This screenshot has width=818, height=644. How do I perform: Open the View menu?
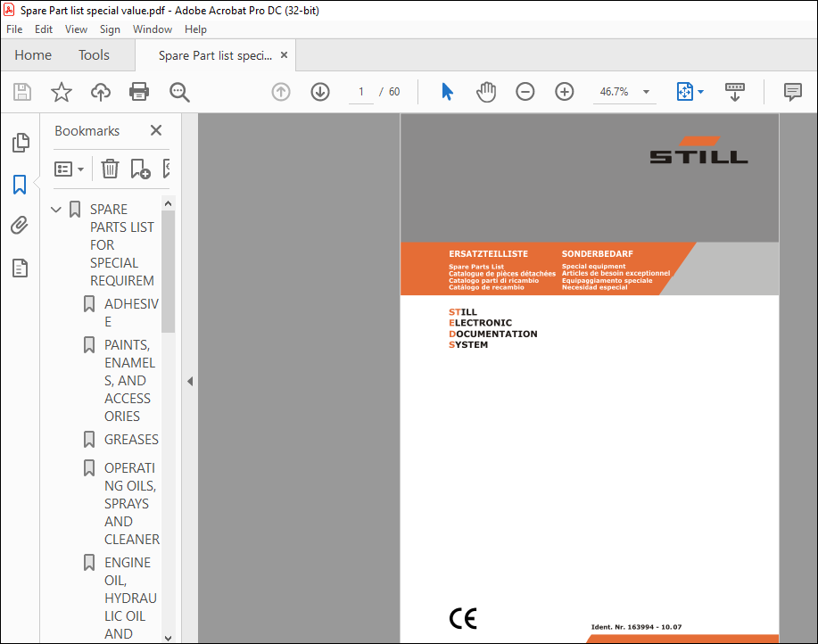tap(76, 29)
